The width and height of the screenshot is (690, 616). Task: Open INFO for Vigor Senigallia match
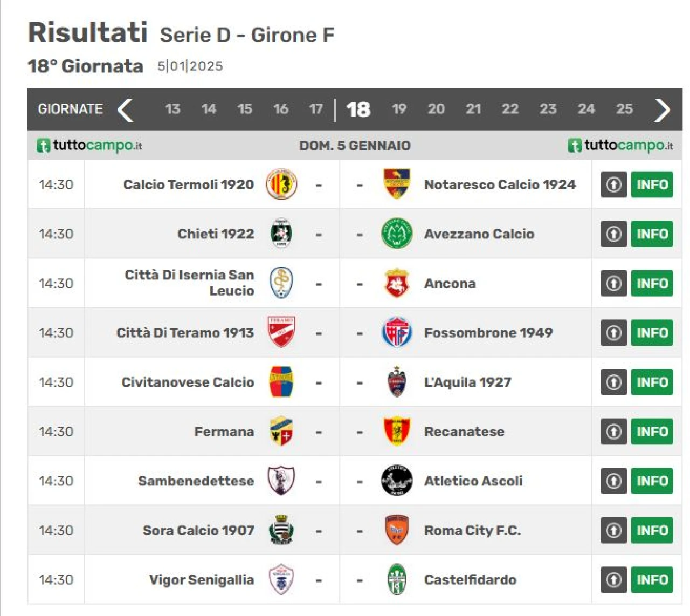pyautogui.click(x=652, y=580)
